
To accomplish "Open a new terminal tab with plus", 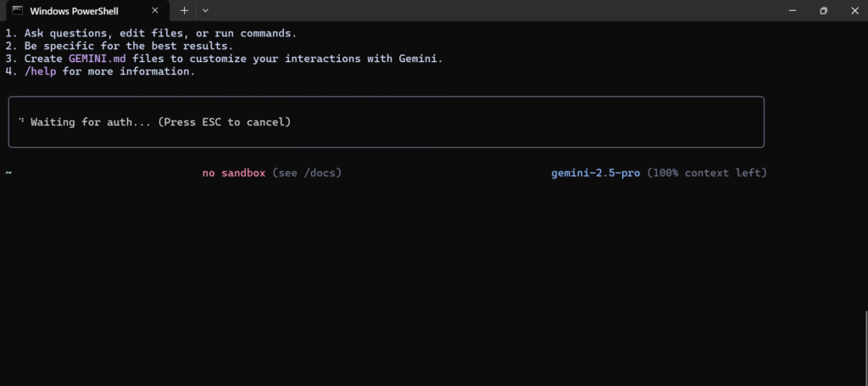I will click(184, 10).
